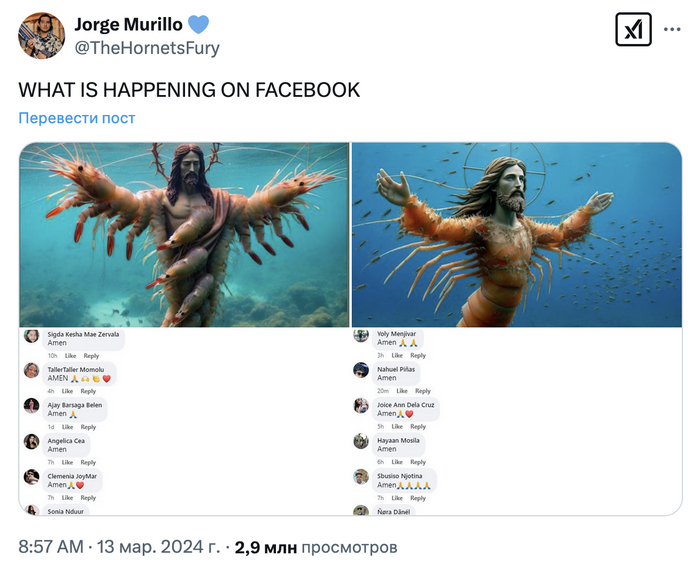Click Reply under Ajay Barsaga Belen's comment
The image size is (700, 568).
pyautogui.click(x=88, y=427)
